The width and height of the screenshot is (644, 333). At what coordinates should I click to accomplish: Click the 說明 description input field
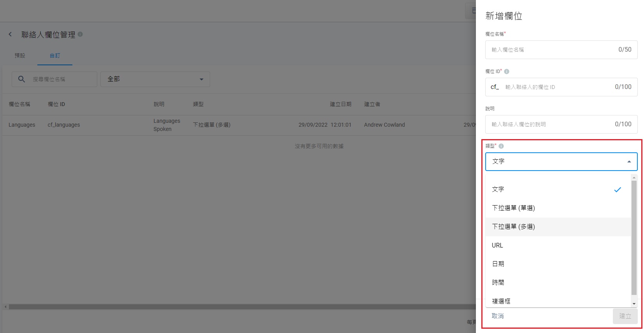tap(562, 124)
